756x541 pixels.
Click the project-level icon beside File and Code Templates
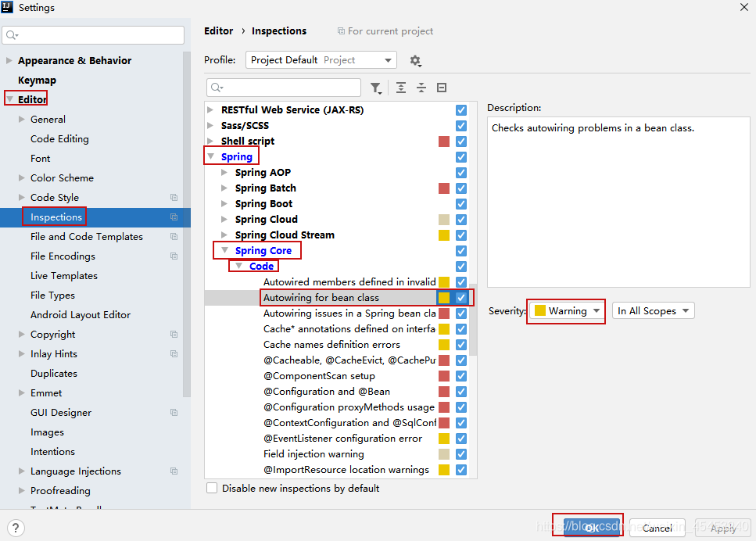click(174, 237)
